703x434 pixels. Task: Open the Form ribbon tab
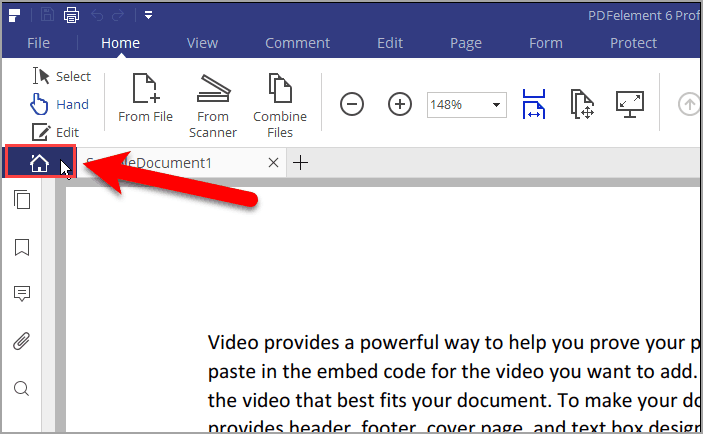pyautogui.click(x=546, y=43)
